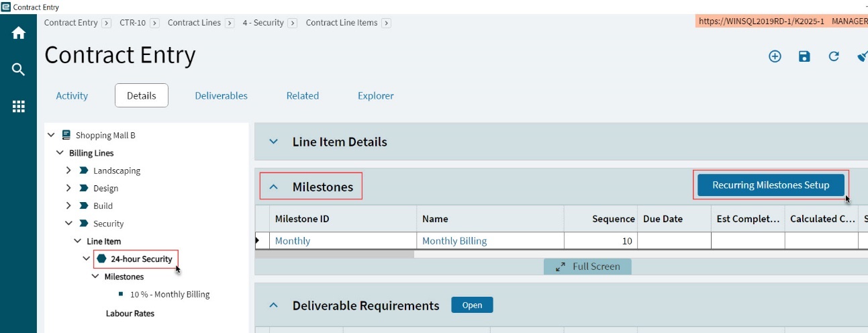Click the Security billing line icon
The width and height of the screenshot is (868, 333).
(x=84, y=224)
